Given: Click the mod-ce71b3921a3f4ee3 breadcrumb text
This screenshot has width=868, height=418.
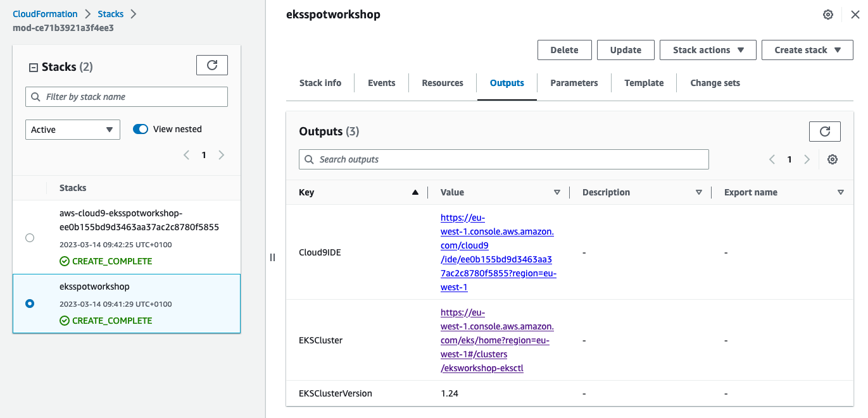Looking at the screenshot, I should click(63, 28).
